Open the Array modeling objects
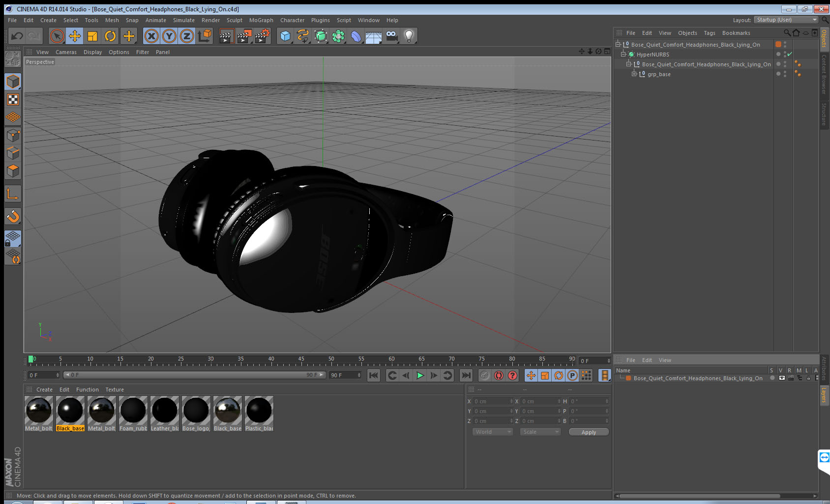The height and width of the screenshot is (504, 830). point(338,36)
